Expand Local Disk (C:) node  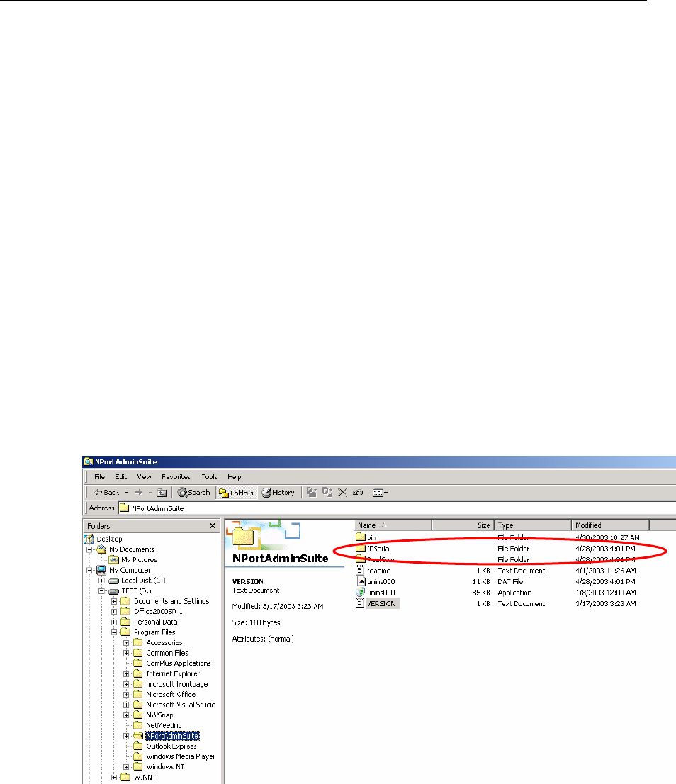coord(101,581)
